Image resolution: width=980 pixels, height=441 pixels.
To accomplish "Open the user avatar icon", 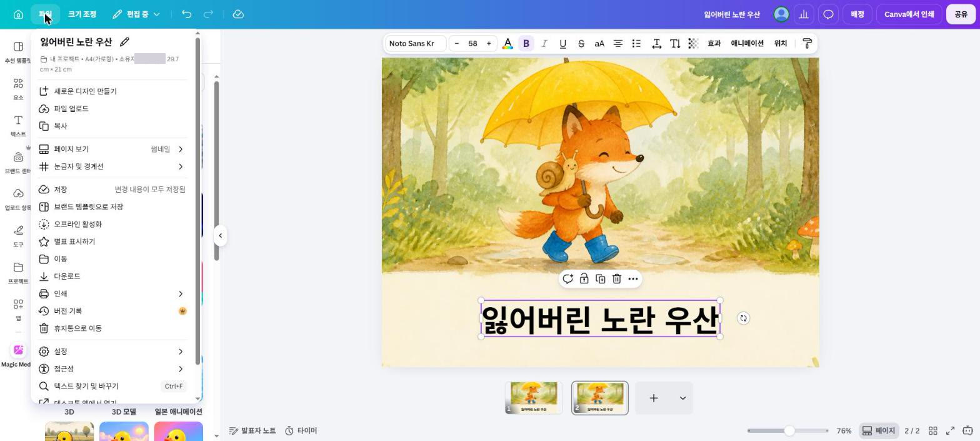I will (781, 14).
